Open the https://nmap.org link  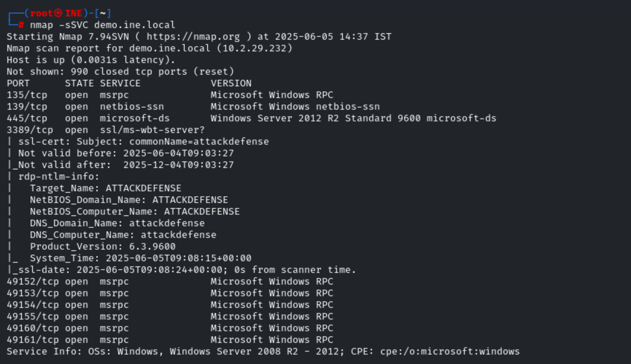[193, 37]
